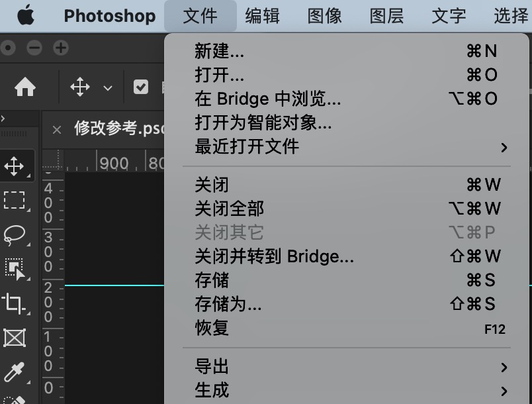
Task: Expand the 导出 submenu
Action: pyautogui.click(x=210, y=366)
